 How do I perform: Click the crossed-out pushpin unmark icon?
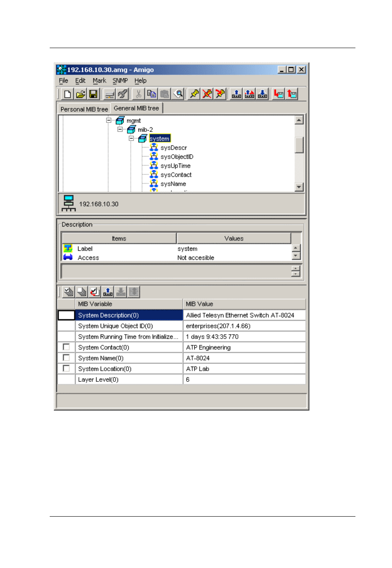tap(207, 94)
